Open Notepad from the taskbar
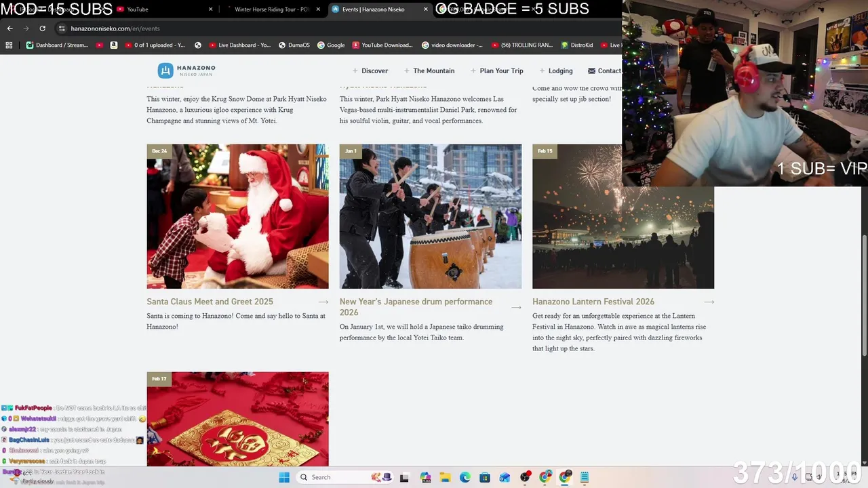Screen dimensions: 868x488 [585, 477]
